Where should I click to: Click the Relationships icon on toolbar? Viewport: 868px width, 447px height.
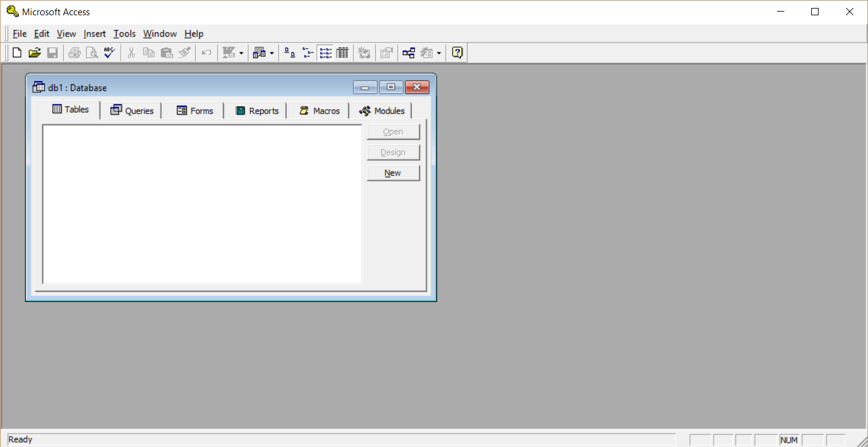coord(408,53)
